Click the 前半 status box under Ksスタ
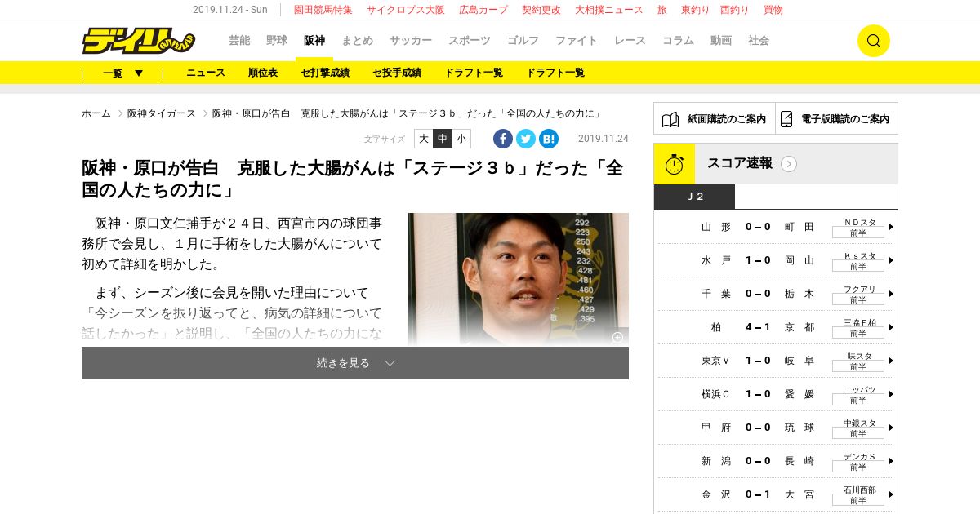This screenshot has width=980, height=514. [x=857, y=266]
